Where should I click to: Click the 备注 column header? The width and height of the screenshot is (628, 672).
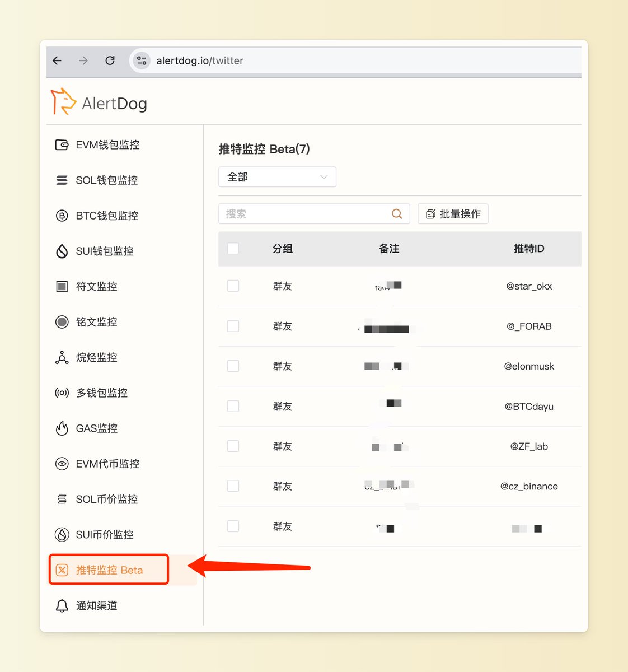tap(389, 249)
